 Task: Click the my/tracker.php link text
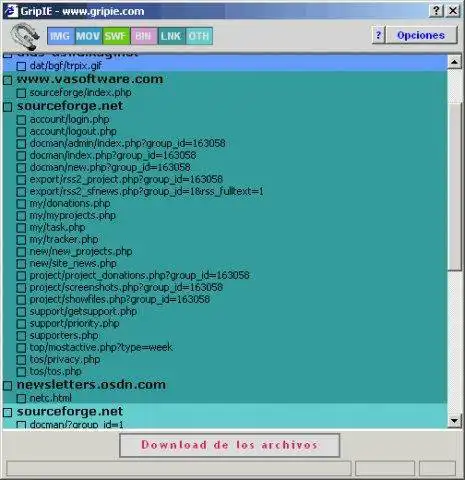64,239
